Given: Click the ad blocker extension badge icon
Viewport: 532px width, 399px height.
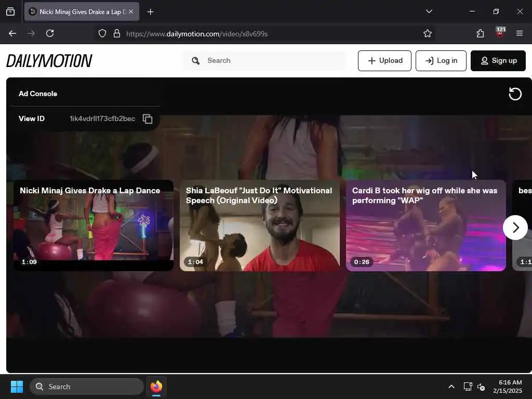Looking at the screenshot, I should 500,32.
